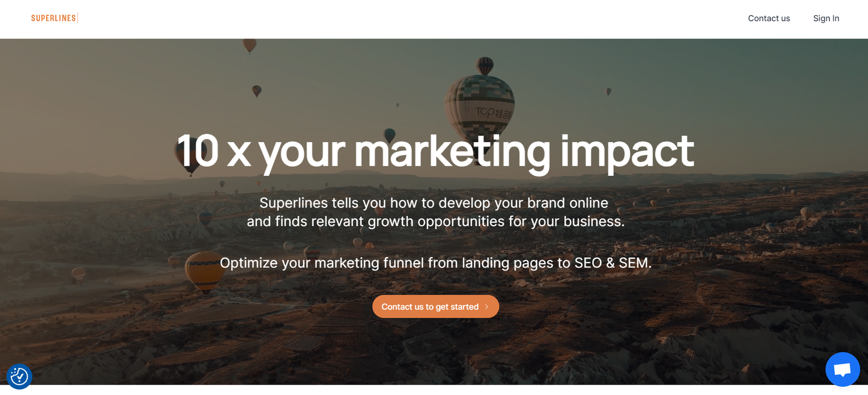
Task: Click the 'Contact us to get started' button
Action: [x=436, y=307]
